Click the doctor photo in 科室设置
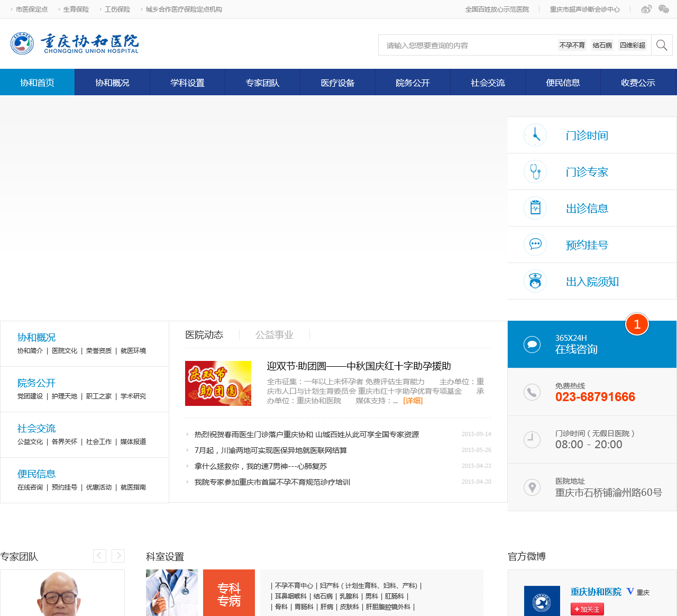Image resolution: width=677 pixels, height=616 pixels. coord(172,593)
